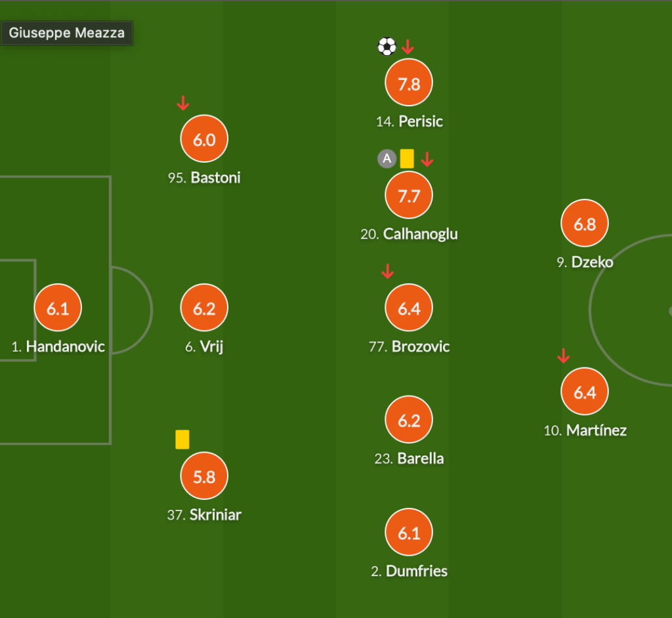Click Calhanoglu's yellow card icon
Viewport: 672px width, 618px height.
tap(407, 159)
